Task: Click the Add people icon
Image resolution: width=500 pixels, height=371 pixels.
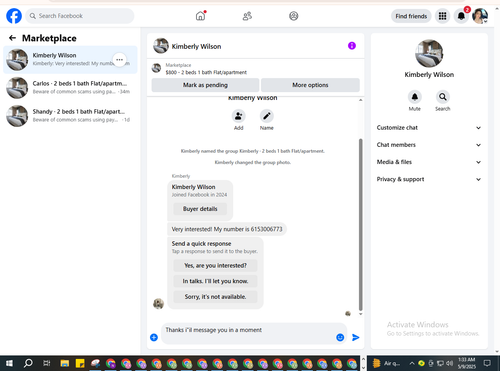Action: [x=239, y=116]
